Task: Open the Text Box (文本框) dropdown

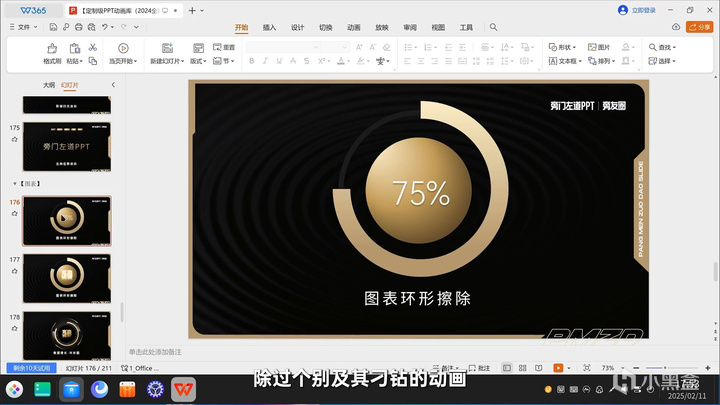Action: coord(565,61)
